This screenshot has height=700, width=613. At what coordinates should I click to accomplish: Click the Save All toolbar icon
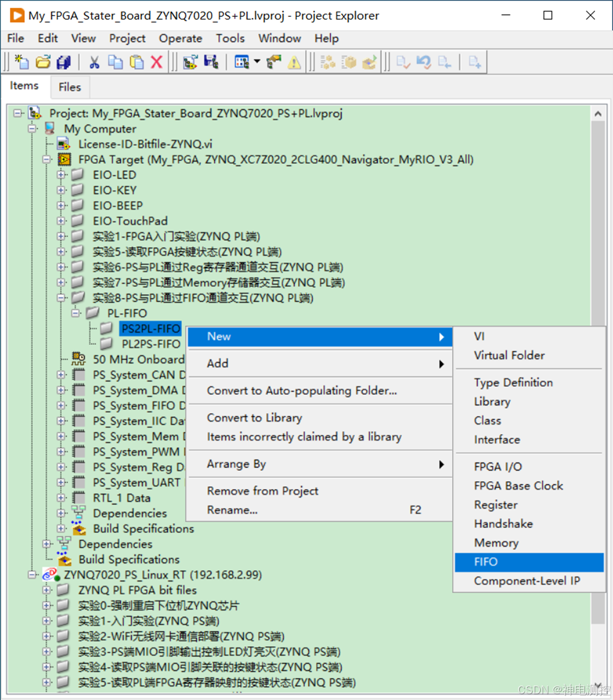pyautogui.click(x=64, y=62)
